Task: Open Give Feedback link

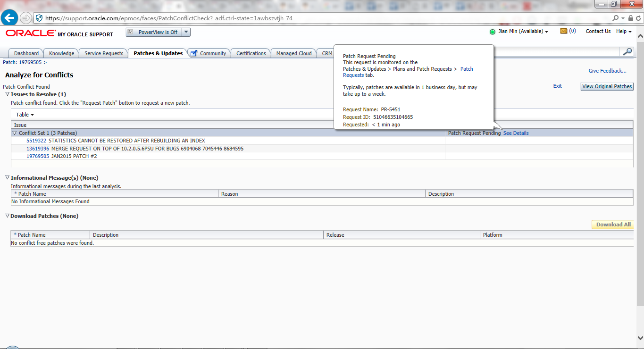Action: pyautogui.click(x=607, y=71)
